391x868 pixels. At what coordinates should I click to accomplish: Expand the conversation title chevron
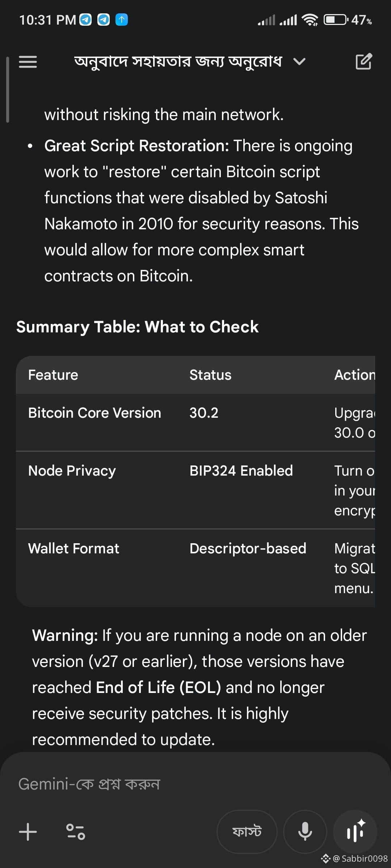(299, 62)
